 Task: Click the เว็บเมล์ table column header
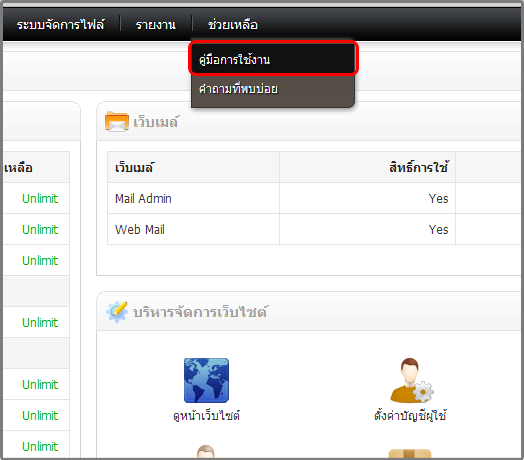tap(134, 167)
